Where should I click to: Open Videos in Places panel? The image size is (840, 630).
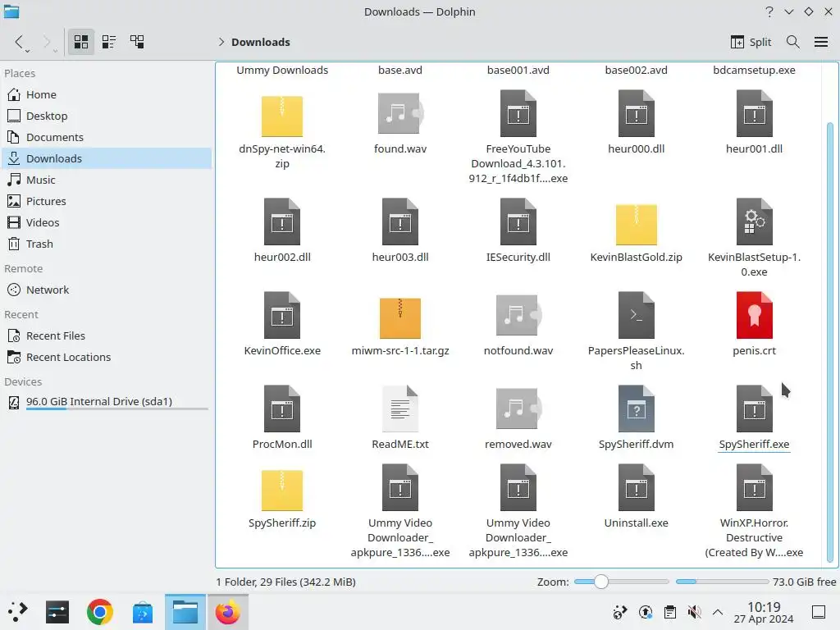(x=107, y=222)
